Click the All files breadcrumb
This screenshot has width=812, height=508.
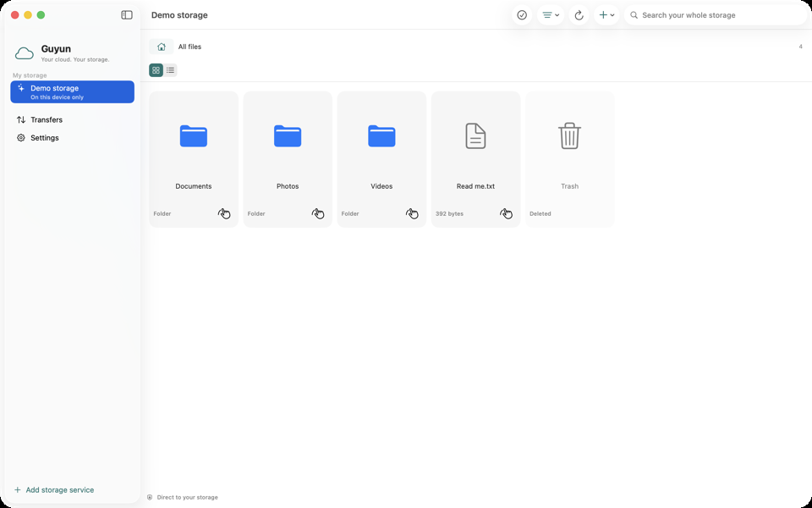pyautogui.click(x=189, y=47)
